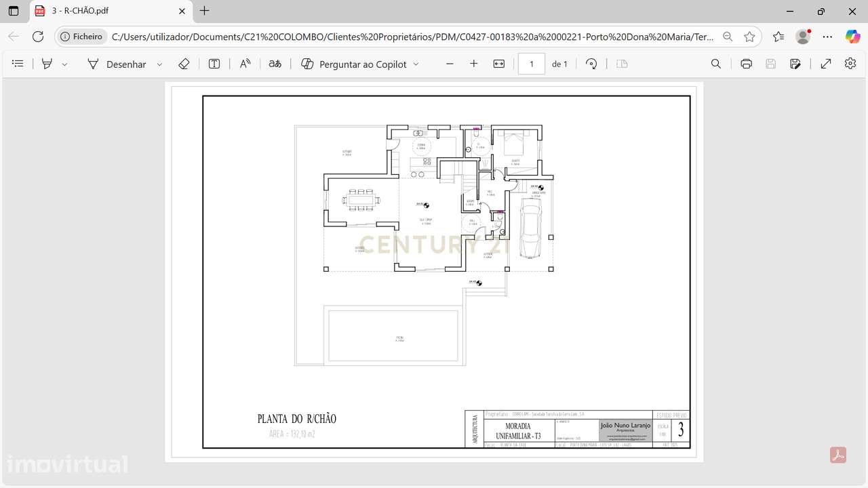
Task: Select the highlighter tool
Action: coord(46,64)
